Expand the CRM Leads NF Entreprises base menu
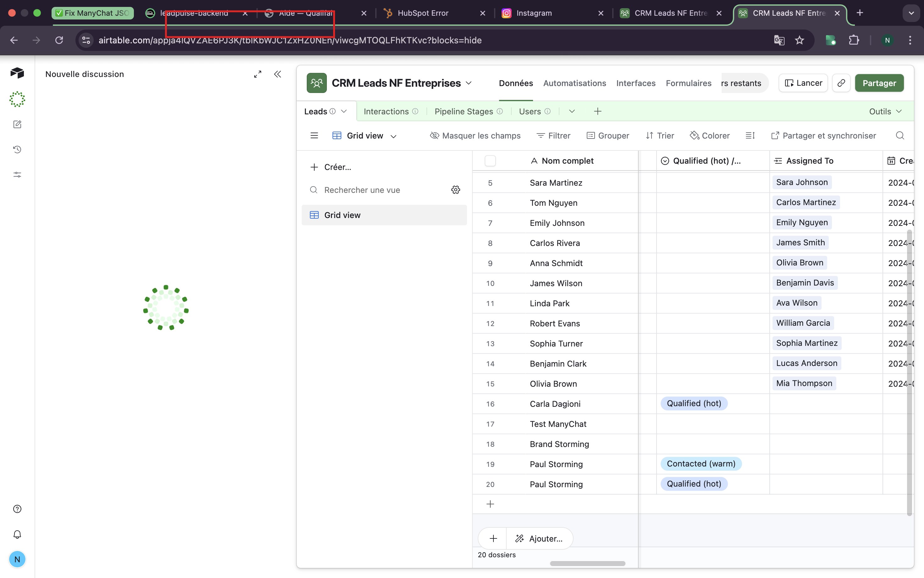This screenshot has width=924, height=578. coord(469,83)
